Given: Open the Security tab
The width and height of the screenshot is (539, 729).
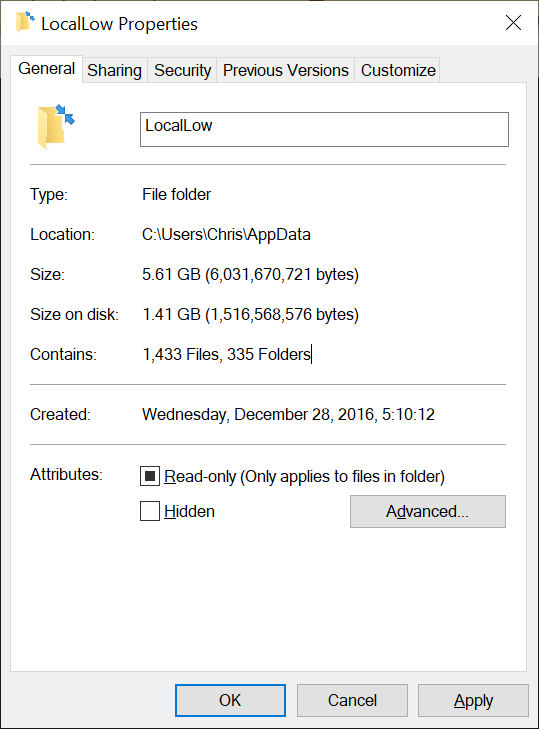Looking at the screenshot, I should coord(182,70).
